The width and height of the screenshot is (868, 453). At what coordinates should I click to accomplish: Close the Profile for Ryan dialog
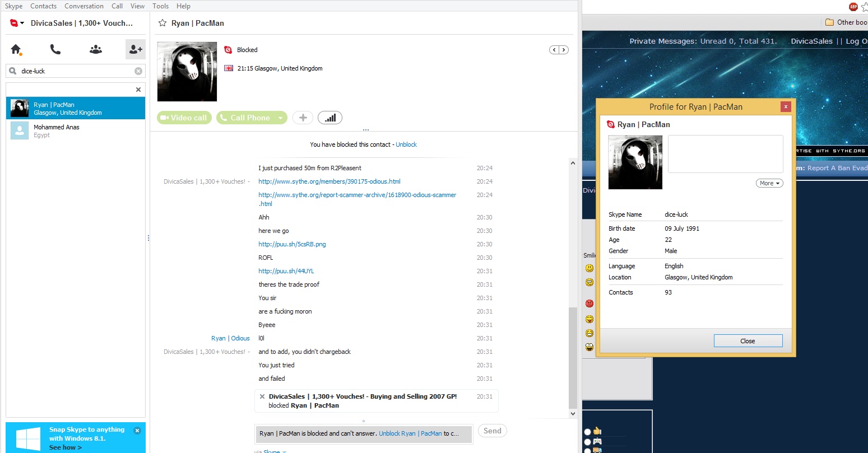(786, 106)
